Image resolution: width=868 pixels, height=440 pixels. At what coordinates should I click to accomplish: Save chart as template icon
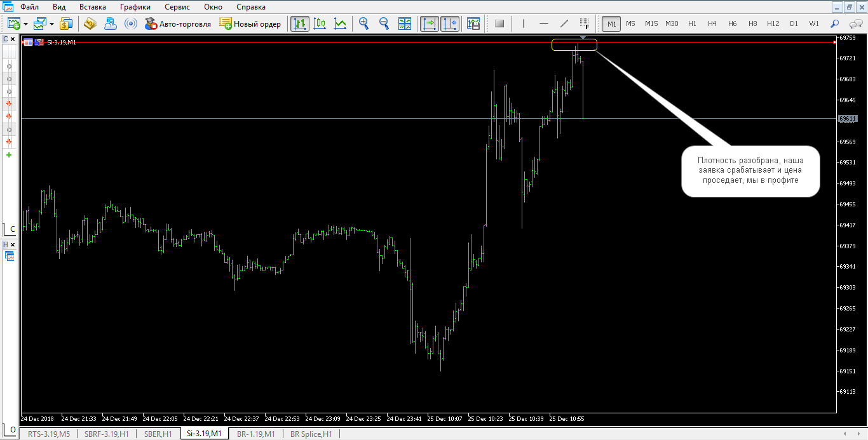(473, 23)
